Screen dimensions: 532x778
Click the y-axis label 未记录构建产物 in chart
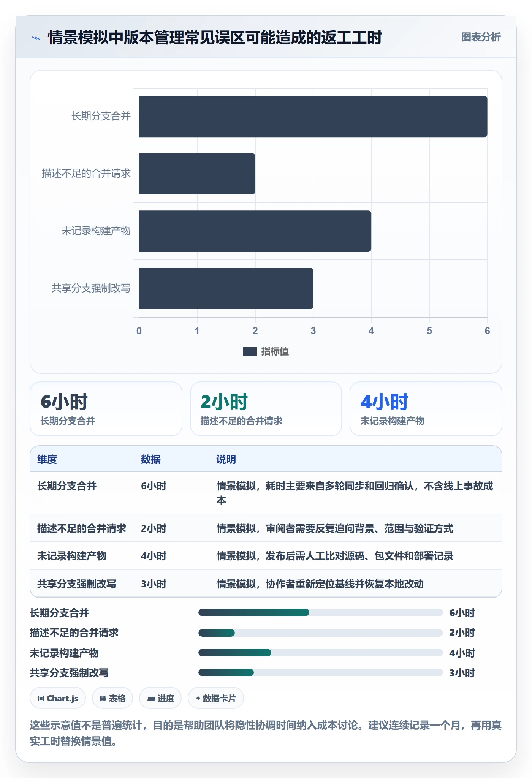(x=96, y=231)
